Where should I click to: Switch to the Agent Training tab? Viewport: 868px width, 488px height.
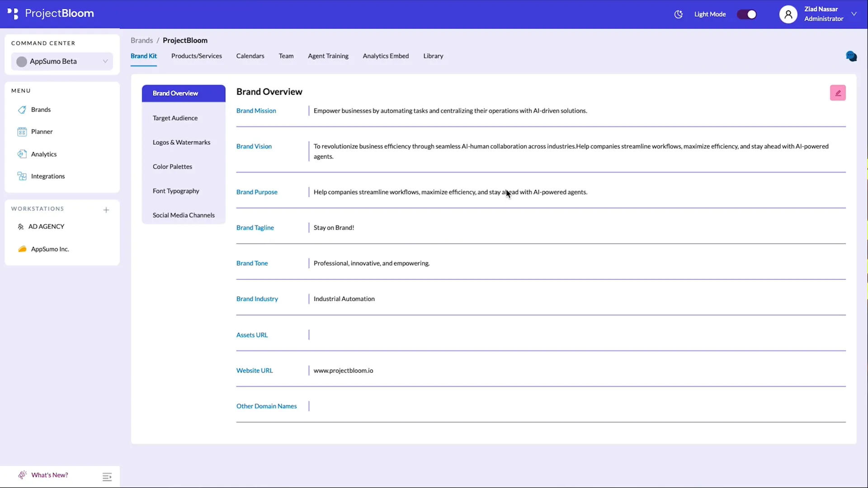point(328,56)
